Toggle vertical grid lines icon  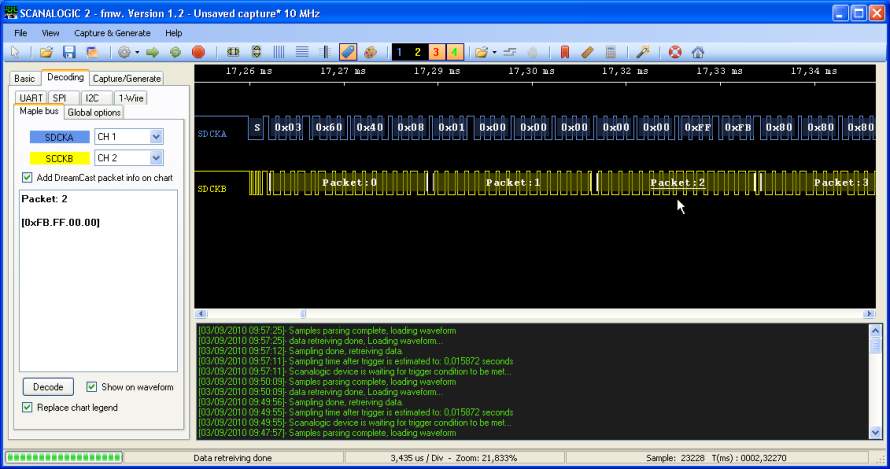[279, 52]
